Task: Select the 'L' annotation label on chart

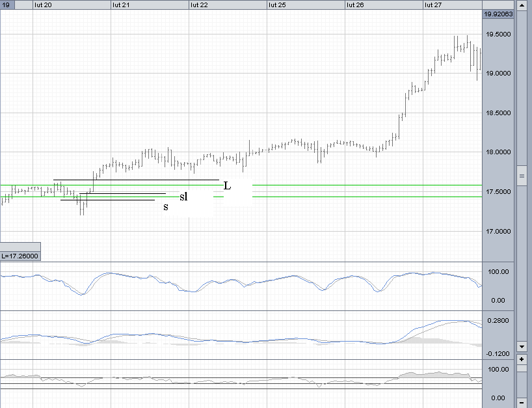Action: pyautogui.click(x=227, y=186)
